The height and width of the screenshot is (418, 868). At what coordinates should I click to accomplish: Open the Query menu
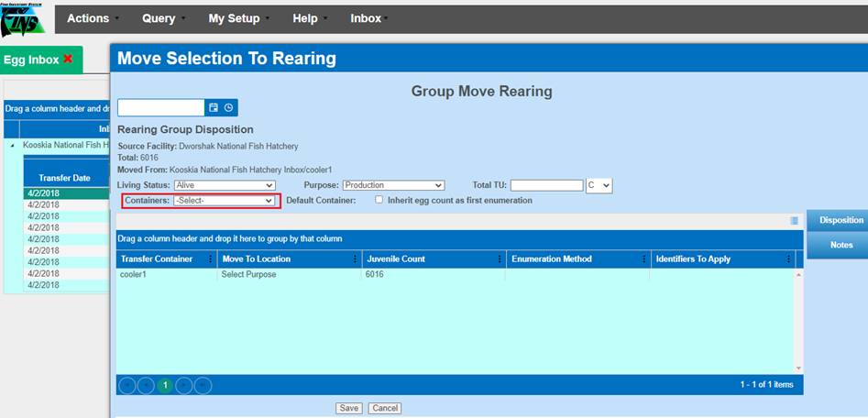click(163, 18)
